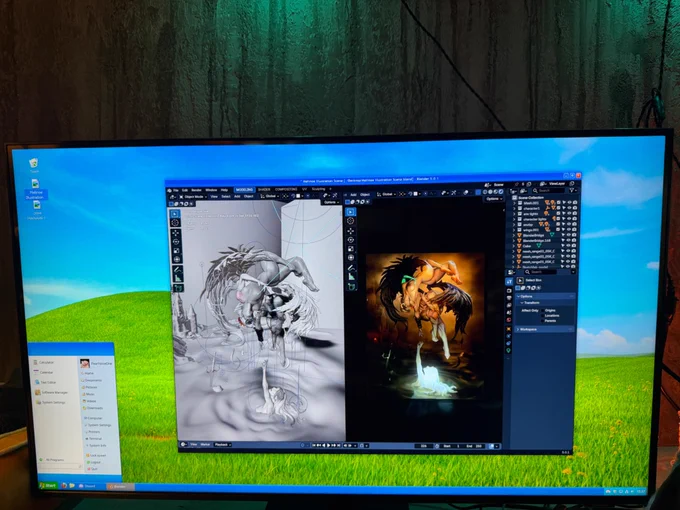Activate Select Box tool in left viewport
The height and width of the screenshot is (510, 680).
pyautogui.click(x=175, y=213)
